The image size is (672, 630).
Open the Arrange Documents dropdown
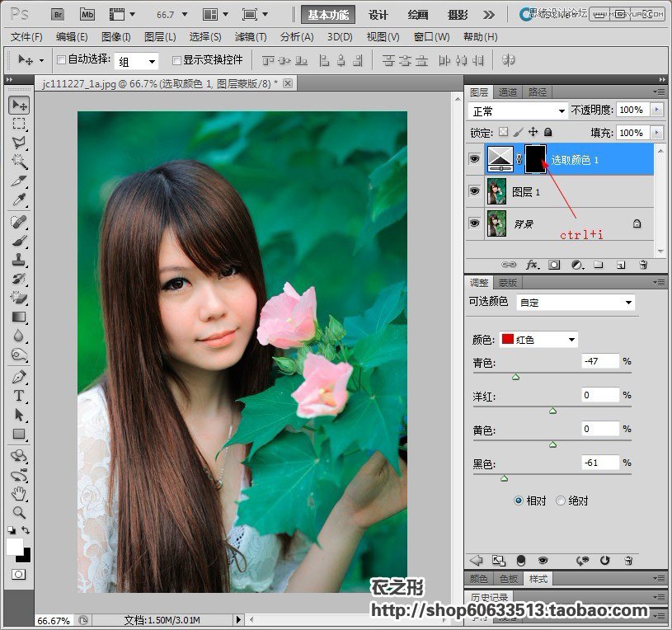click(215, 15)
